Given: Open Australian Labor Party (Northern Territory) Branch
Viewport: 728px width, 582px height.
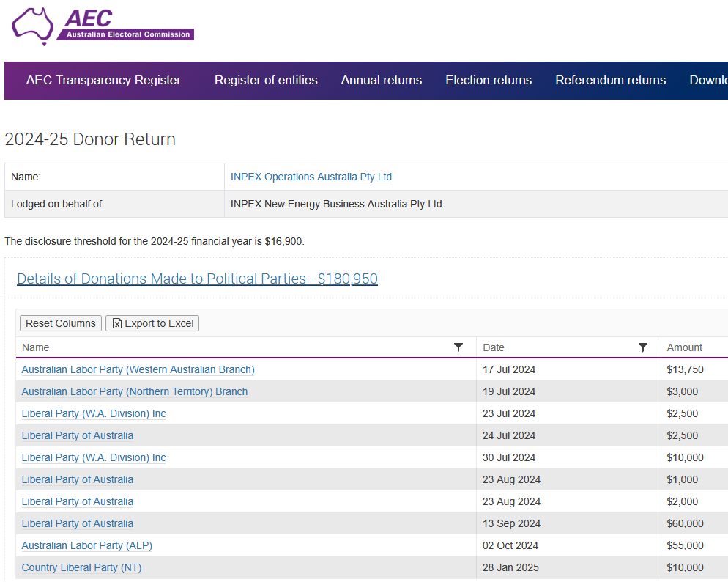Looking at the screenshot, I should coord(135,391).
